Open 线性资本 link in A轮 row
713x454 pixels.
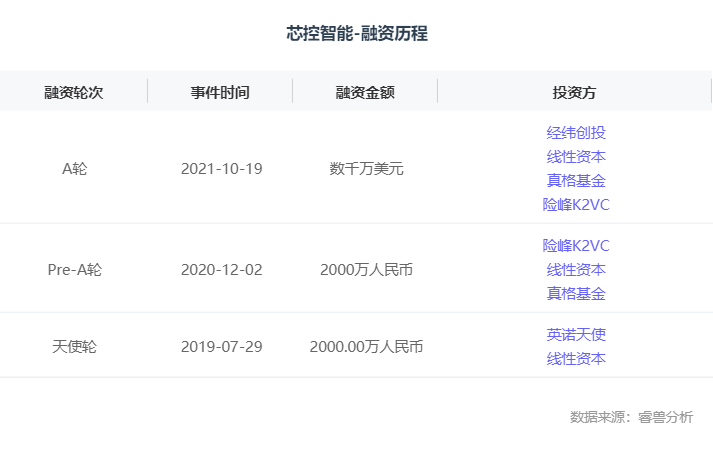click(576, 157)
